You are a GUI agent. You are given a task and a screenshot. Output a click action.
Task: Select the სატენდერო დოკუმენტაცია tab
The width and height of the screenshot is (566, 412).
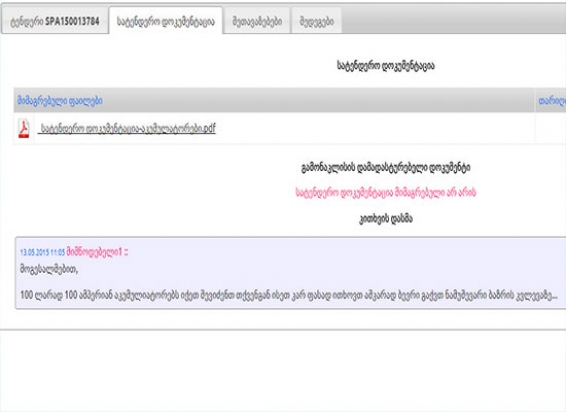click(166, 21)
